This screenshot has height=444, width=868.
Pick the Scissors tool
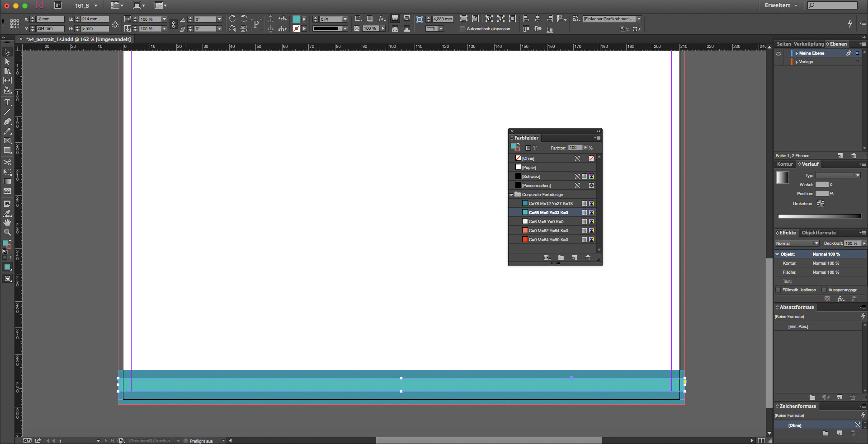coord(7,162)
